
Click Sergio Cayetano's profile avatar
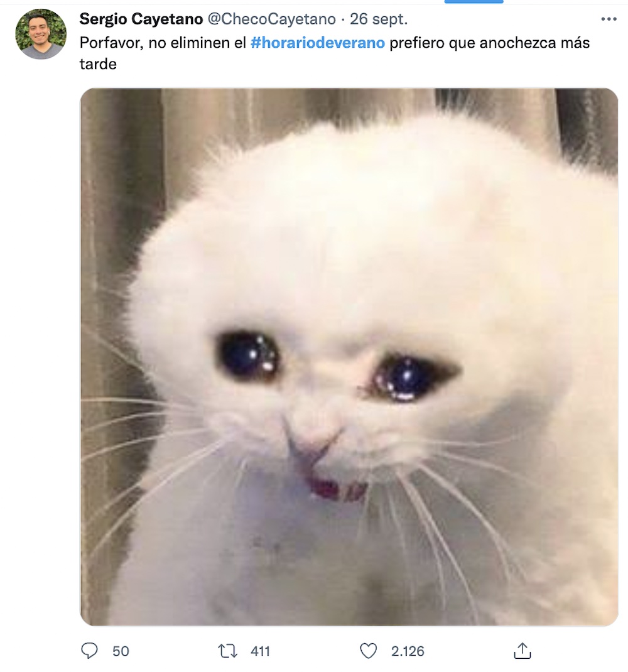[x=41, y=34]
